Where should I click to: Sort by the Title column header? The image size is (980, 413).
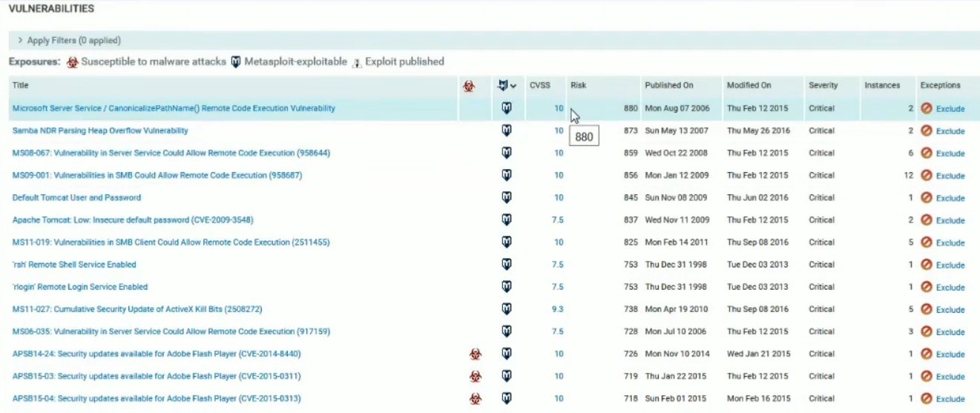20,85
